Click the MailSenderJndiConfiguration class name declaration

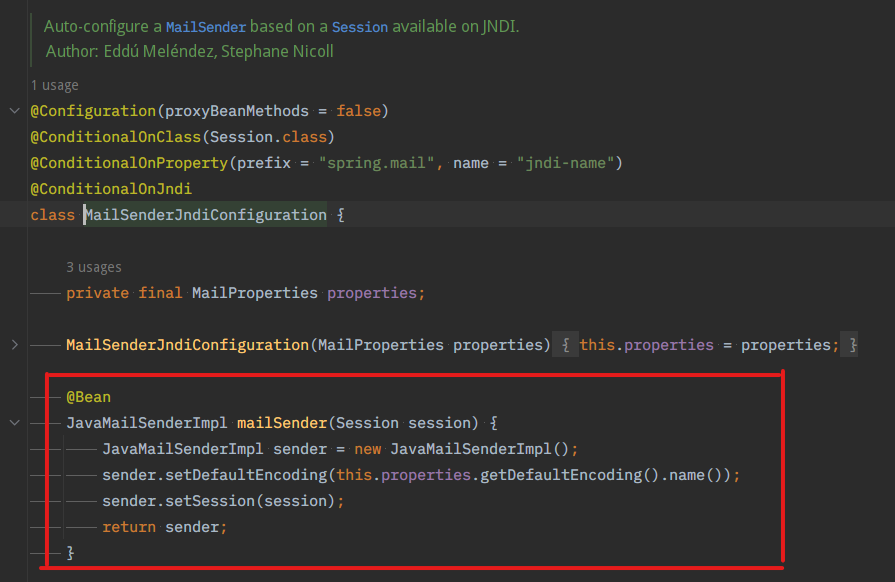[205, 215]
